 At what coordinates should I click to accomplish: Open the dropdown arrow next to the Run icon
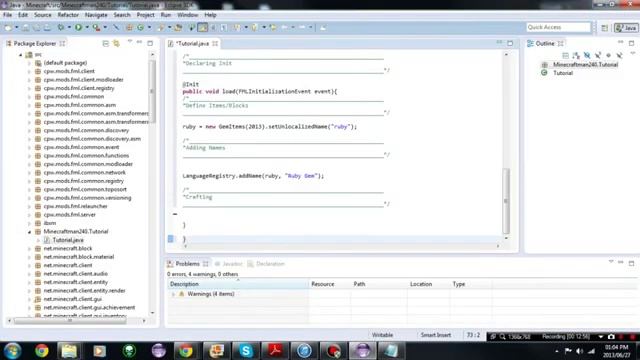(x=87, y=27)
